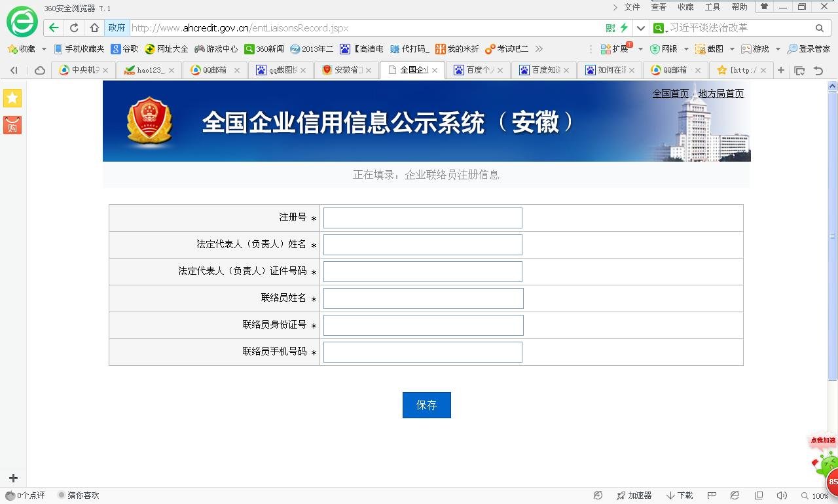This screenshot has width=838, height=504.
Task: Click the cloud sync icon near tab bar
Action: pos(39,70)
